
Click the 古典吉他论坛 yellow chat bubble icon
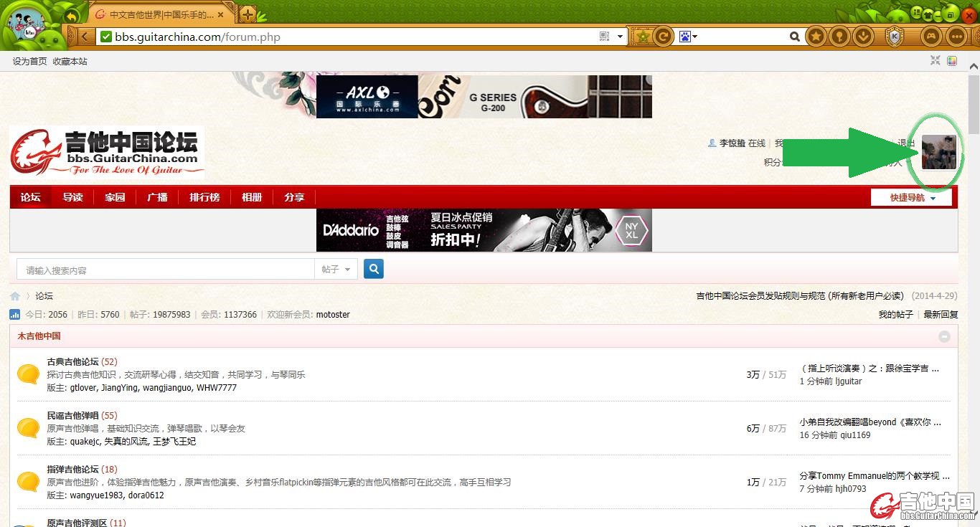[28, 374]
